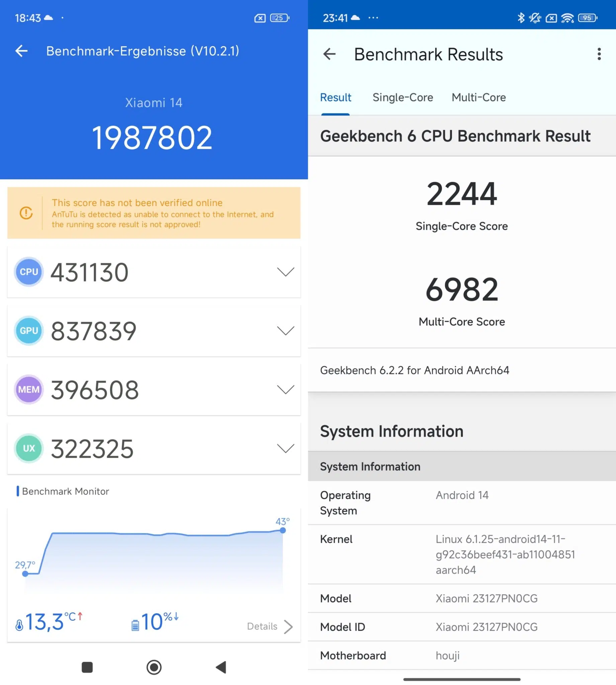Click the MEM score badge icon
Image resolution: width=616 pixels, height=685 pixels.
pyautogui.click(x=29, y=389)
